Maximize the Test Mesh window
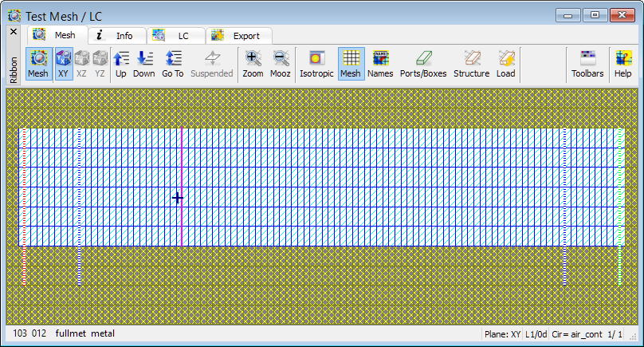The width and height of the screenshot is (644, 347). pyautogui.click(x=595, y=15)
